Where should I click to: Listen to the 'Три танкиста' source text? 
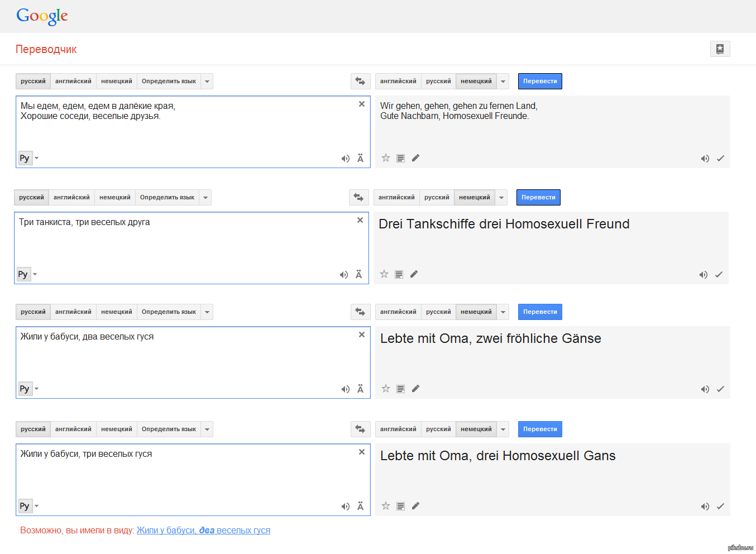tap(344, 275)
